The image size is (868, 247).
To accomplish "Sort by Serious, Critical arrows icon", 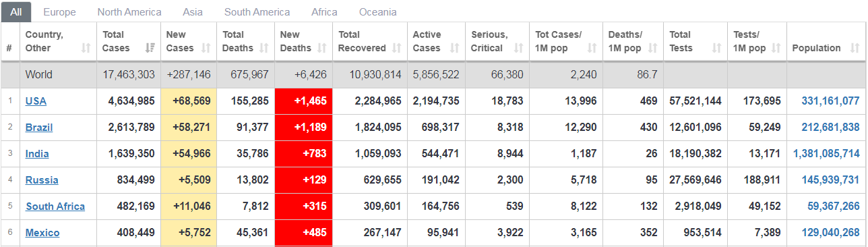I will pyautogui.click(x=518, y=48).
